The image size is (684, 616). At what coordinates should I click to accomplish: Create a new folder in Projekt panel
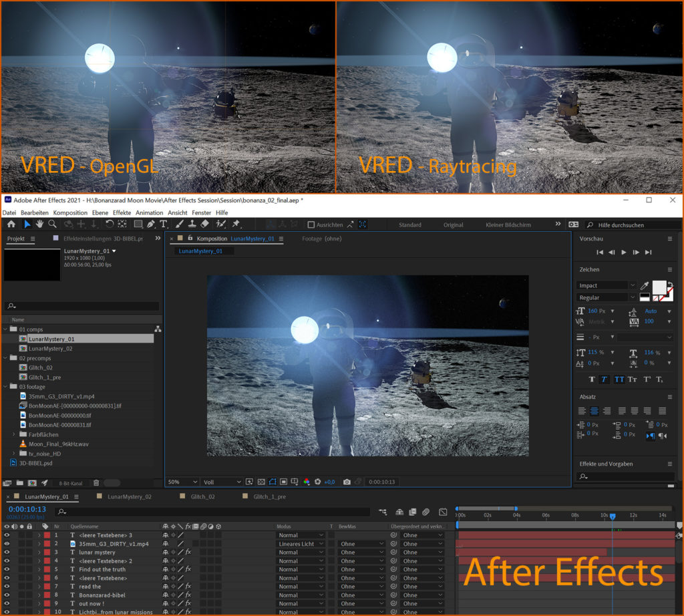coord(19,483)
